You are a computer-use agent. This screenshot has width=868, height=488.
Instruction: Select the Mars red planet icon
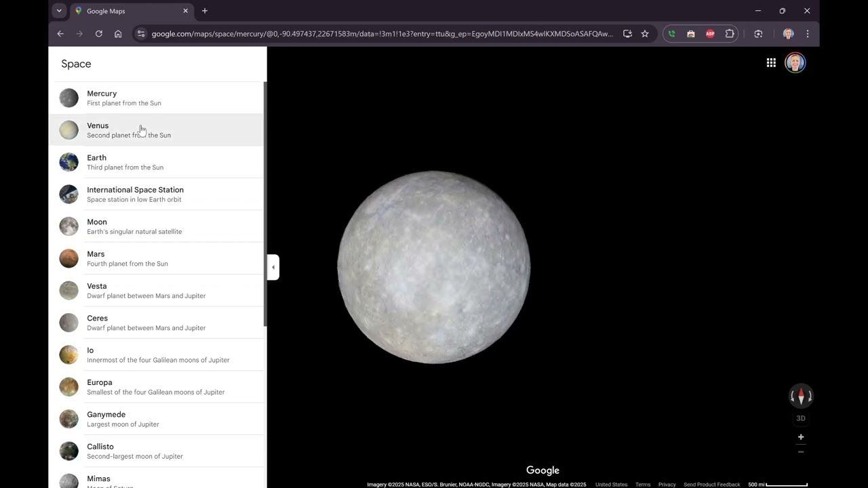point(68,258)
